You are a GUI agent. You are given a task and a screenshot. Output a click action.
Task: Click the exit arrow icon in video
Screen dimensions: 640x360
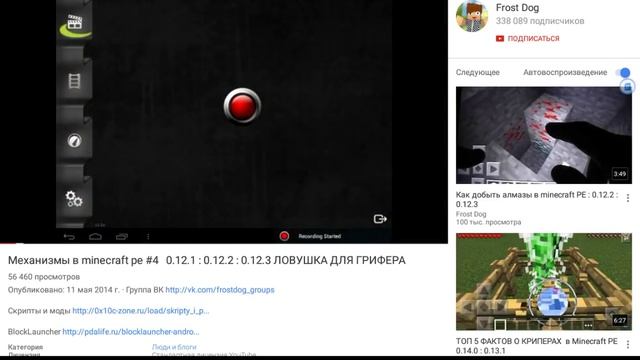click(x=380, y=219)
